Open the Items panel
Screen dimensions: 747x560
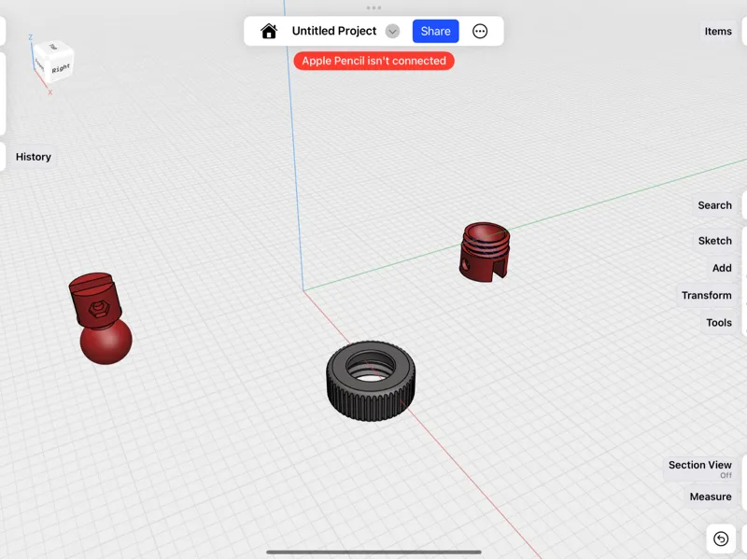pos(718,32)
